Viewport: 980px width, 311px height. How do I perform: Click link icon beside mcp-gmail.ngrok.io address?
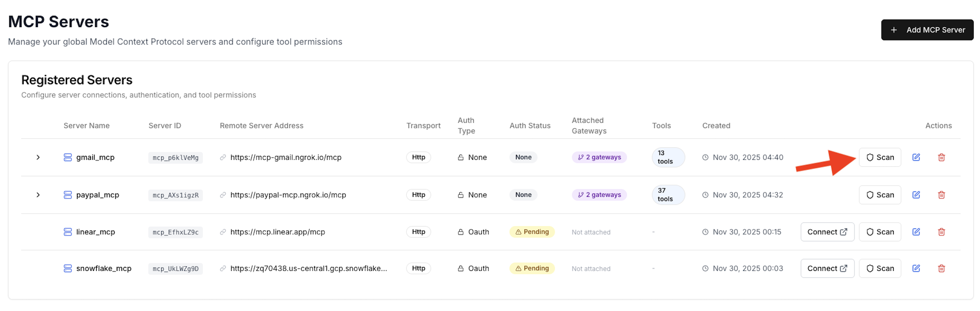coord(223,157)
